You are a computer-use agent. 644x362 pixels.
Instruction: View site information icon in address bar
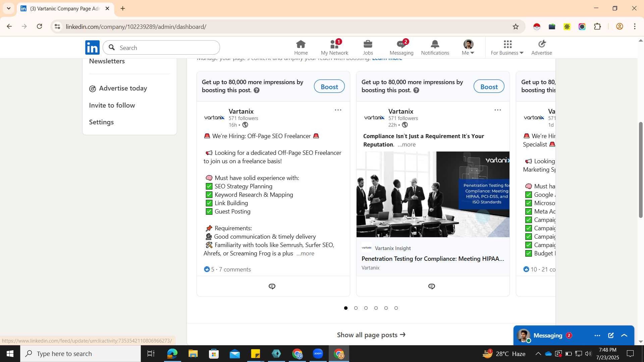[x=57, y=26]
